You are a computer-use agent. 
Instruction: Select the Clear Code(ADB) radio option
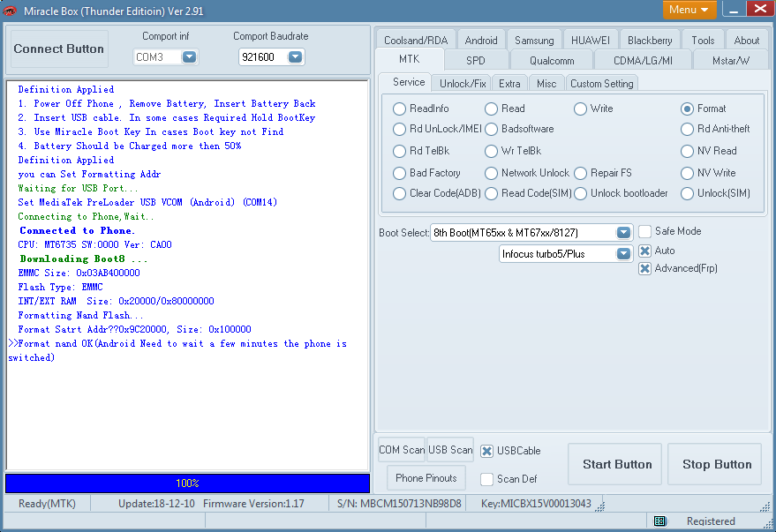click(x=399, y=193)
